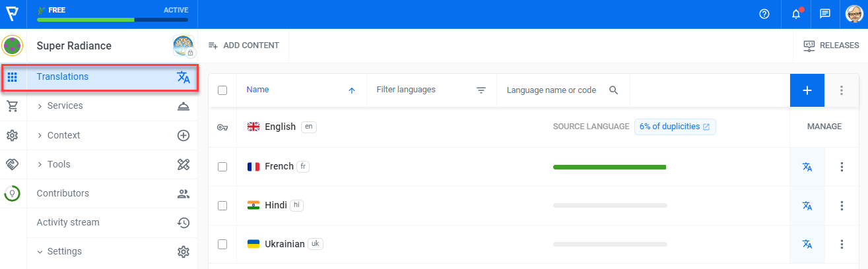Screen dimensions: 868x269
Task: Click the Services bell tray icon
Action: click(184, 106)
